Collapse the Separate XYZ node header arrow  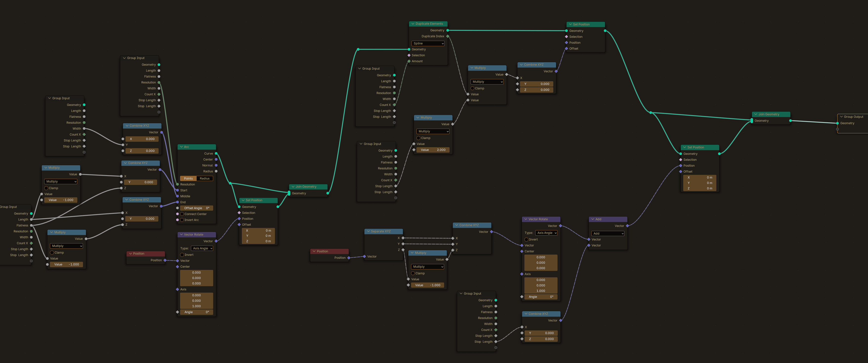(368, 231)
